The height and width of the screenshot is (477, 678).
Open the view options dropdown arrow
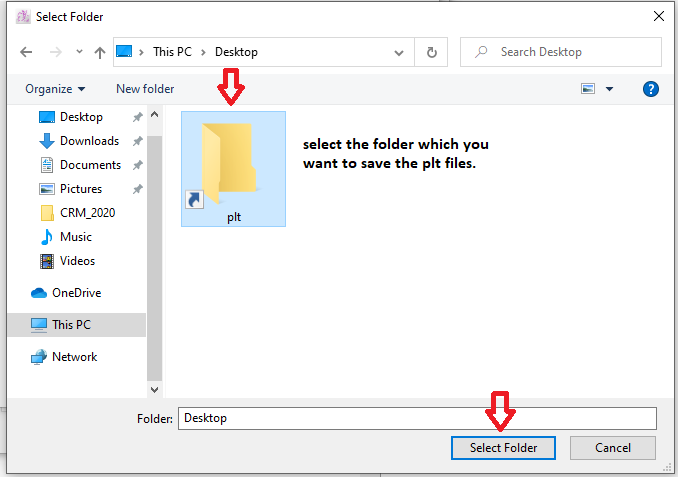(x=609, y=89)
